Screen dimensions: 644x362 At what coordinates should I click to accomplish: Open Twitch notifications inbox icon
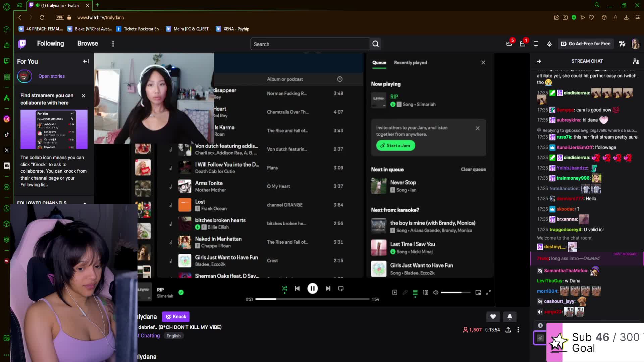[523, 44]
